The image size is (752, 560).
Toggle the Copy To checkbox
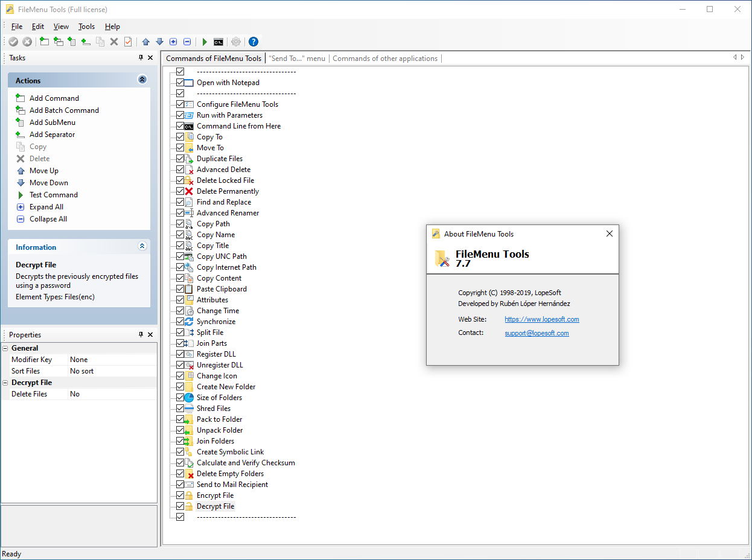(180, 137)
